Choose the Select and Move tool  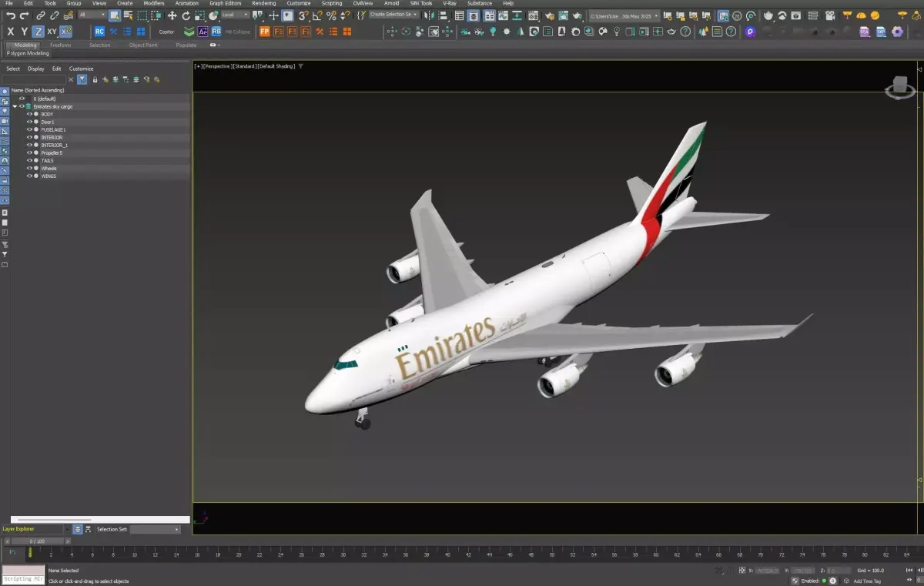[172, 15]
